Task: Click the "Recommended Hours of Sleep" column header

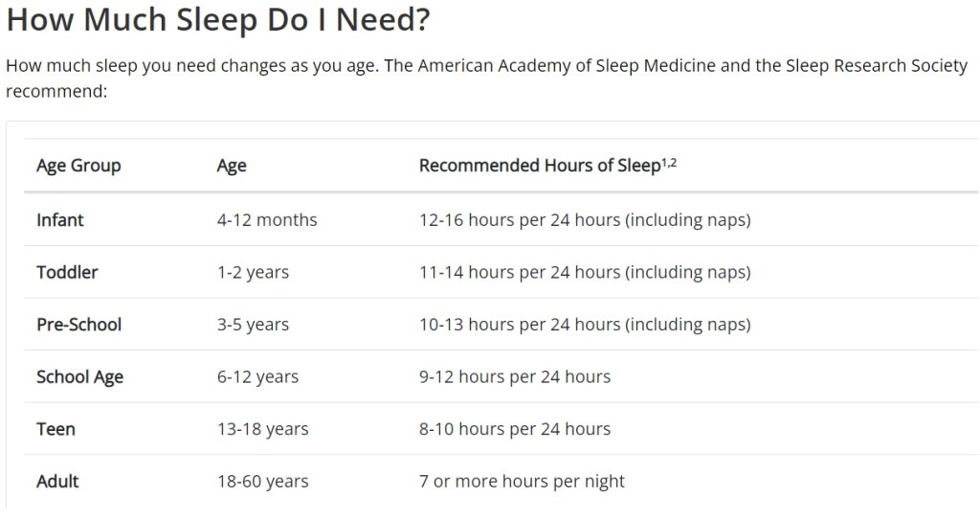Action: pos(539,166)
